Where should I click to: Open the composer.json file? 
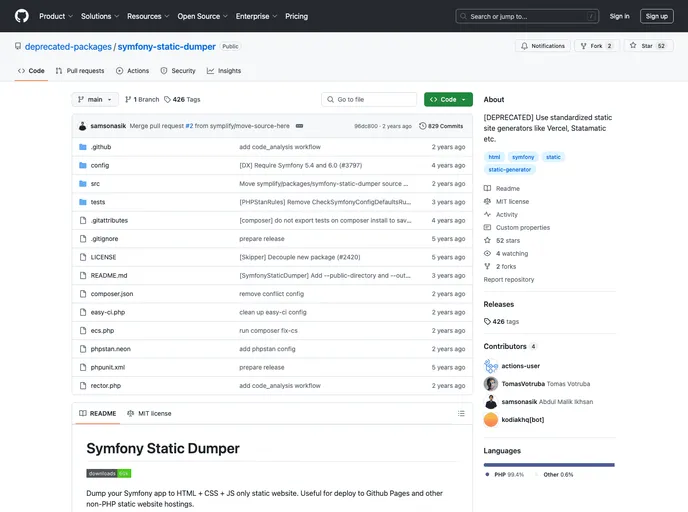(112, 294)
